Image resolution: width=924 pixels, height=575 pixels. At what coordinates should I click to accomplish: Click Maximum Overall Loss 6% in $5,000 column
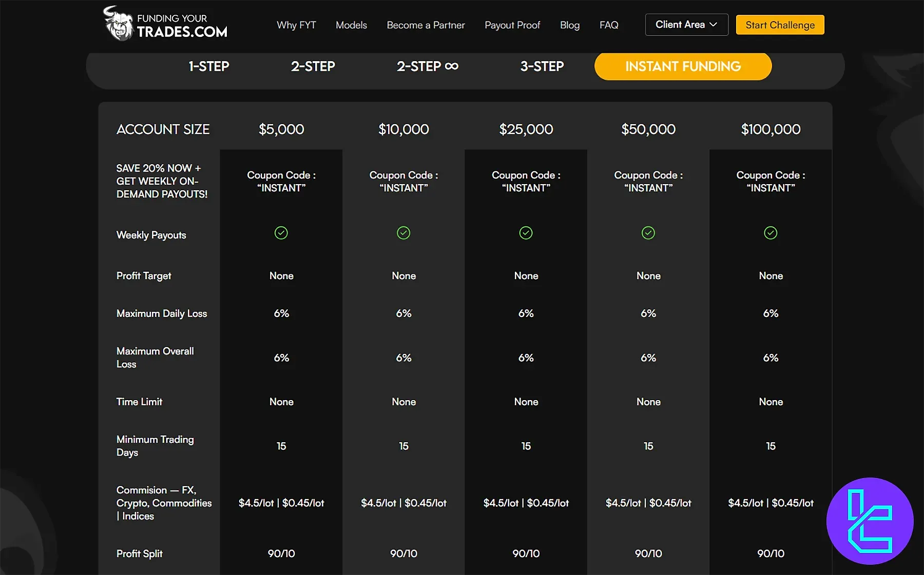[x=281, y=358]
